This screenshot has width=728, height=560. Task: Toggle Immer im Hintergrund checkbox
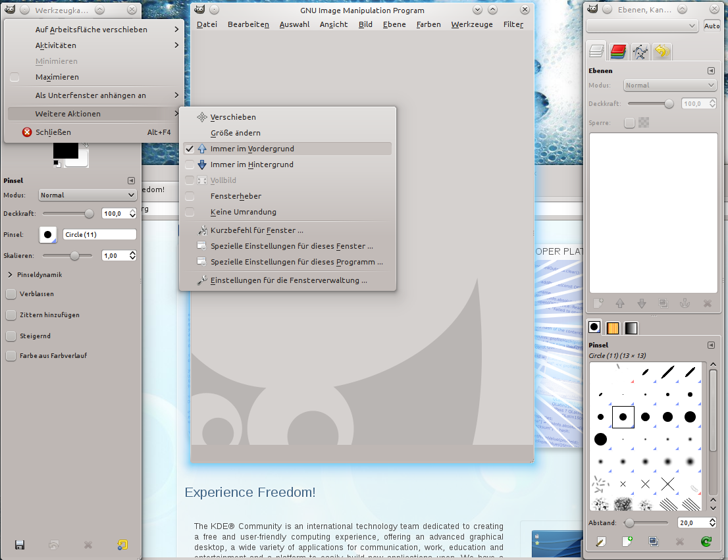coord(190,165)
